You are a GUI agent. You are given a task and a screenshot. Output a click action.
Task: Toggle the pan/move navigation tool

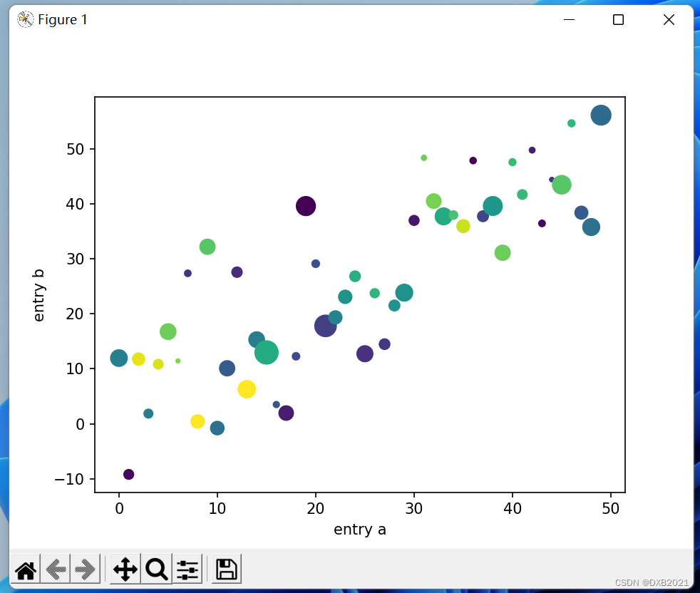point(125,569)
